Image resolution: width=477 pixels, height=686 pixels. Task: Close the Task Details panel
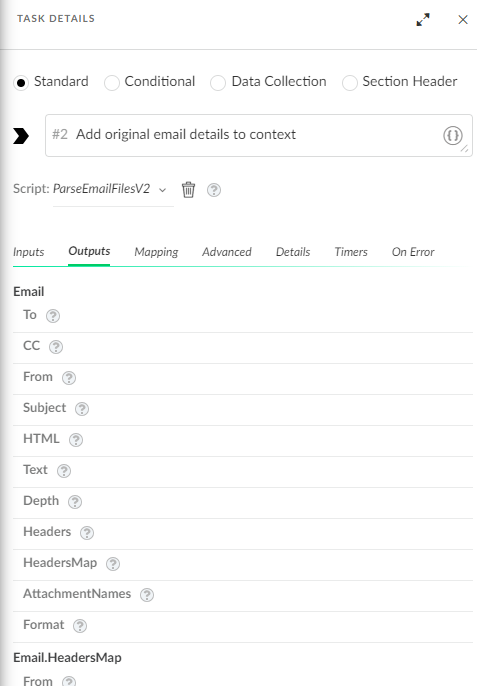pyautogui.click(x=463, y=20)
